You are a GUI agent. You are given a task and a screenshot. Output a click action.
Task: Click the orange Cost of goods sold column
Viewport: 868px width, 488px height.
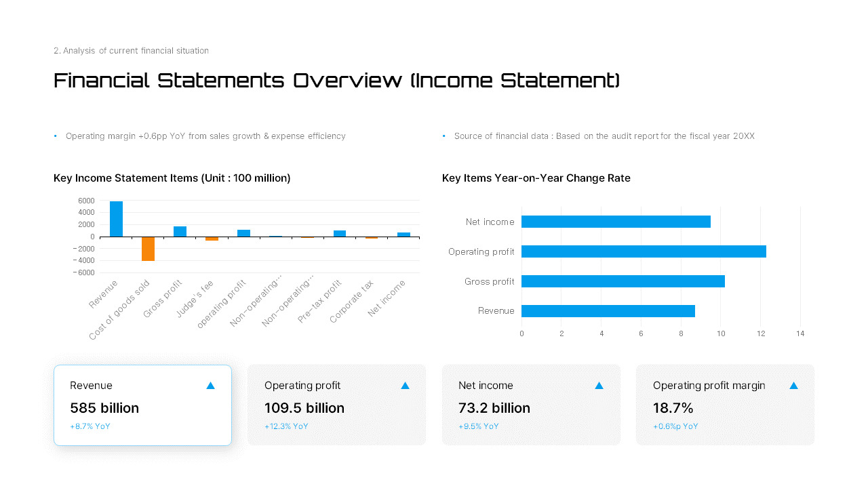148,249
